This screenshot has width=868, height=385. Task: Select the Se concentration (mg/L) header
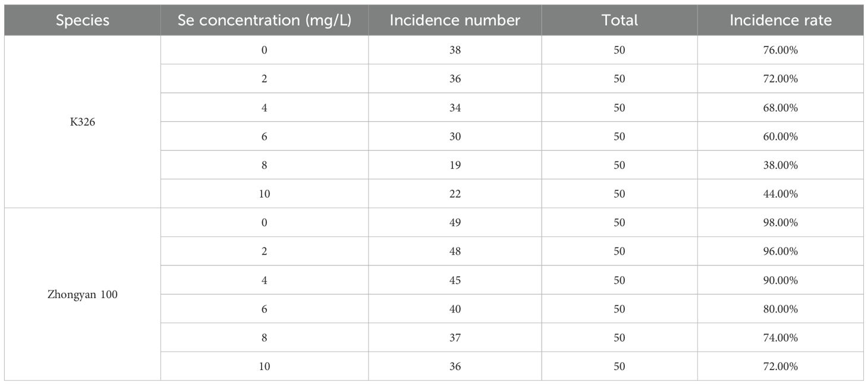coord(265,20)
